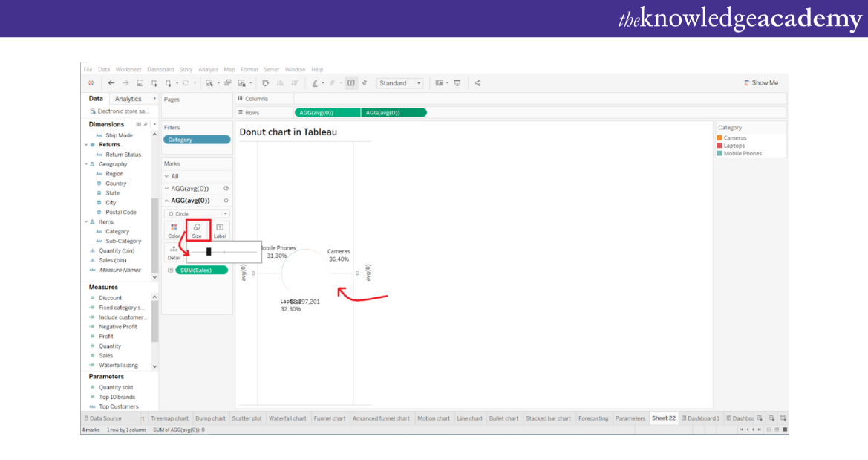Image resolution: width=868 pixels, height=460 pixels.
Task: Click the Fix Axes pin icon
Action: click(x=365, y=83)
